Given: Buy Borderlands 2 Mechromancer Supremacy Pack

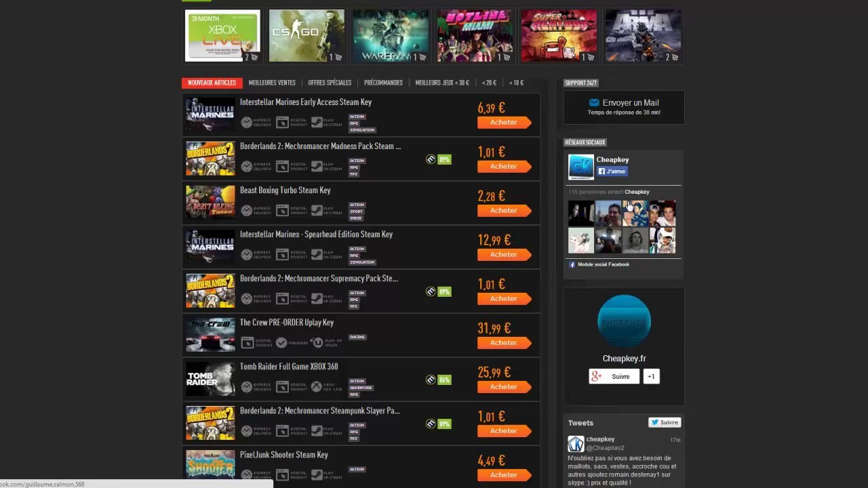Looking at the screenshot, I should click(x=504, y=299).
